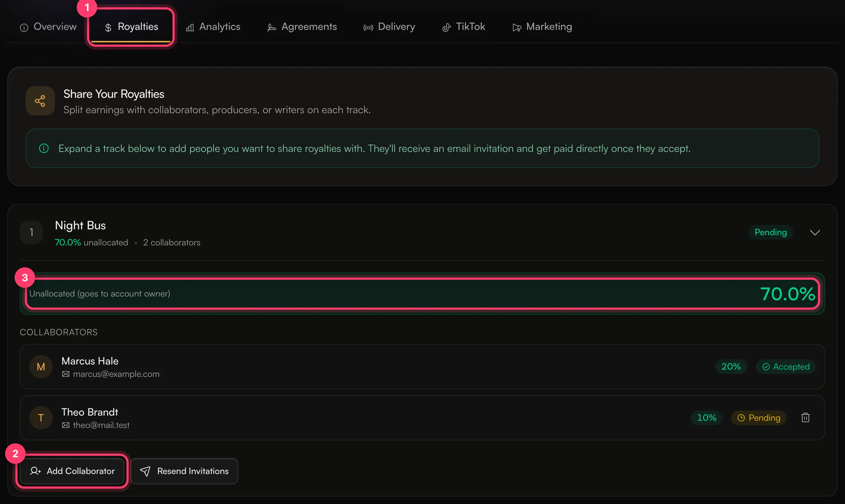This screenshot has width=845, height=504.
Task: Click Theo Brandt's 10% share badge
Action: pos(706,418)
